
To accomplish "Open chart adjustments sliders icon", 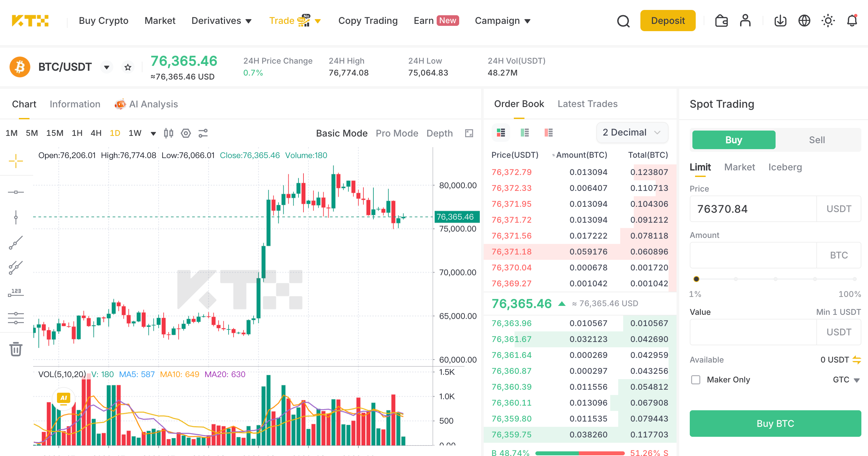I will tap(203, 133).
